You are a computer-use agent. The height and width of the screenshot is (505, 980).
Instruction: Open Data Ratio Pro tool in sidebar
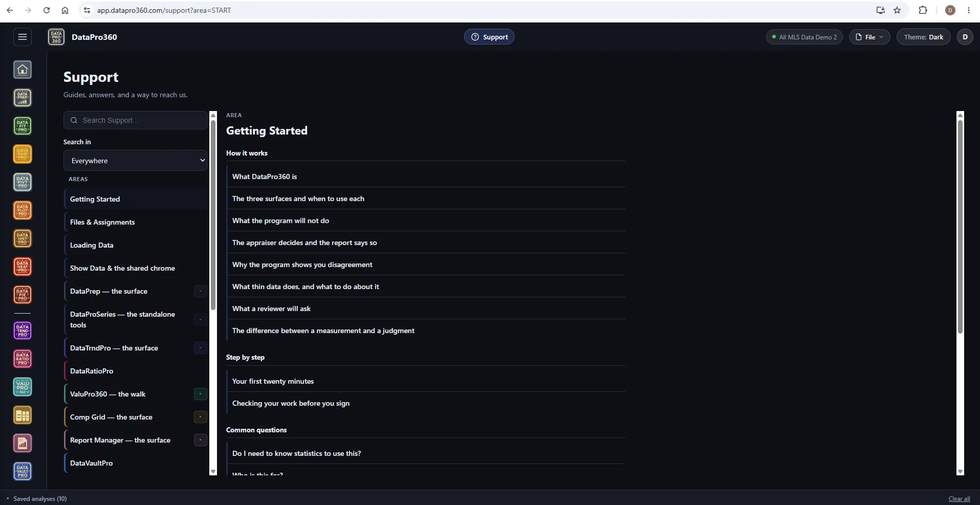[x=23, y=359]
